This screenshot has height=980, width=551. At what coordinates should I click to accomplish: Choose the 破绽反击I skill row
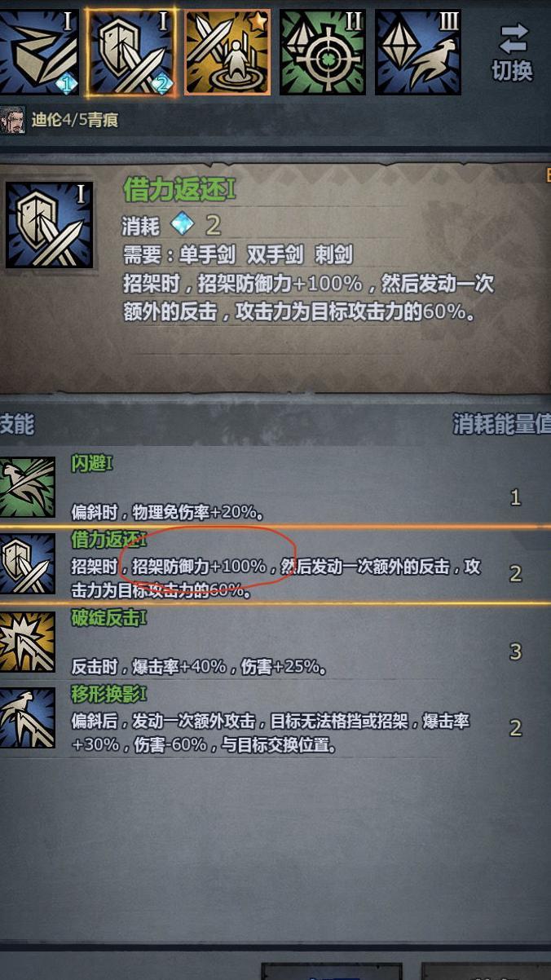(x=275, y=643)
